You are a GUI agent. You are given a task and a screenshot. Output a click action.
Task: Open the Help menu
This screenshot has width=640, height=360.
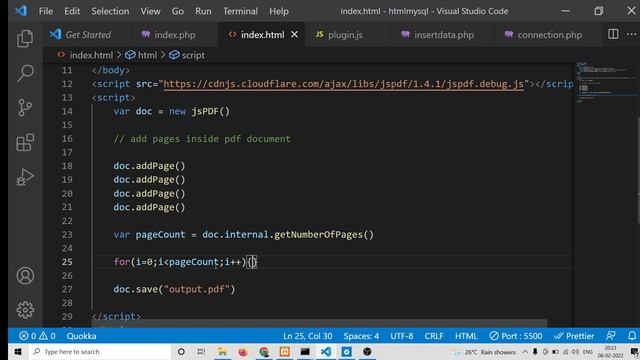point(279,11)
